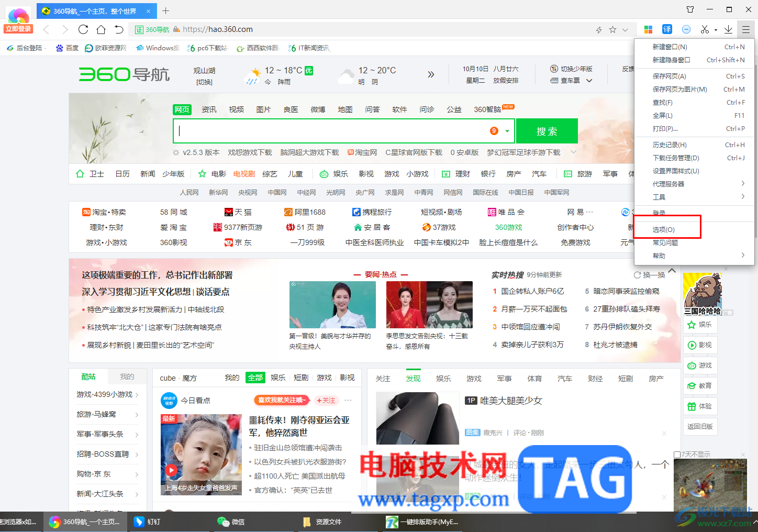The height and width of the screenshot is (532, 758).
Task: Click the +关注 button beside 今日看点
Action: pyautogui.click(x=326, y=400)
